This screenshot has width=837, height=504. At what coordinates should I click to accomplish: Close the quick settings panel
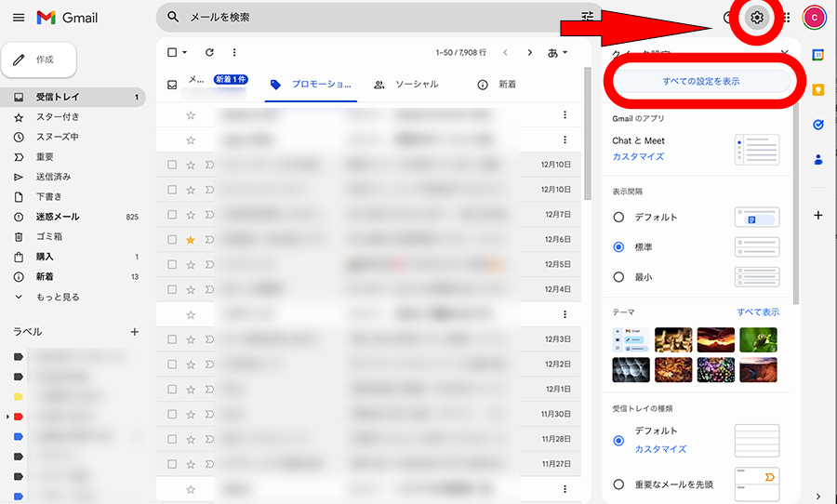pyautogui.click(x=784, y=53)
